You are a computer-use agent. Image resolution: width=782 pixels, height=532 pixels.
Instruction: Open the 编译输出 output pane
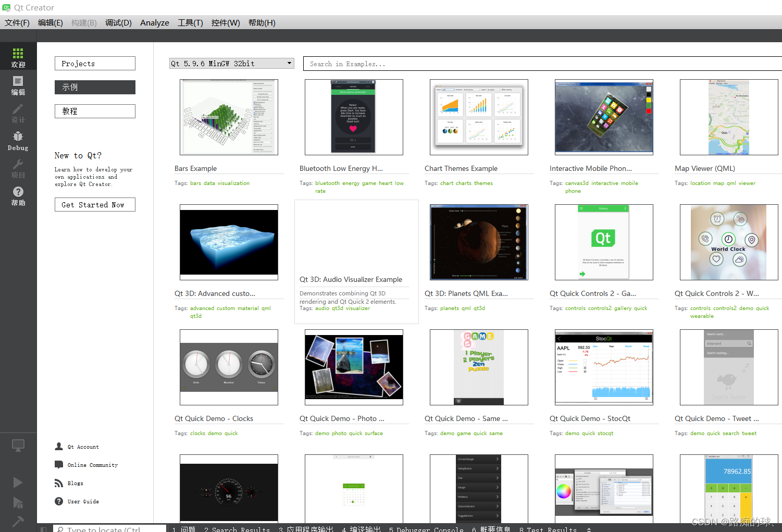click(362, 529)
